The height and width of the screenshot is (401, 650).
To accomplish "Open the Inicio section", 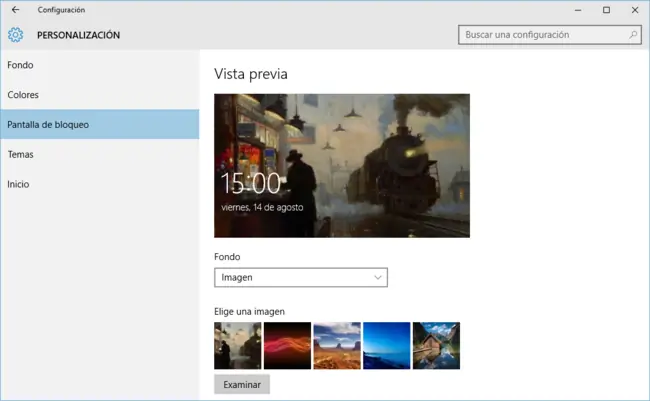I will [99, 184].
